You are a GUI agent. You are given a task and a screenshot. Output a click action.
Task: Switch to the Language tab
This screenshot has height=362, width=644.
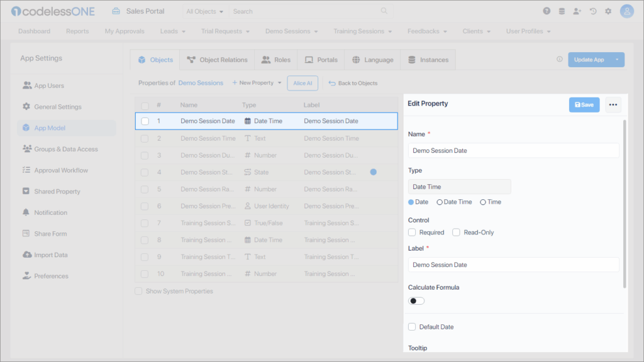click(372, 60)
